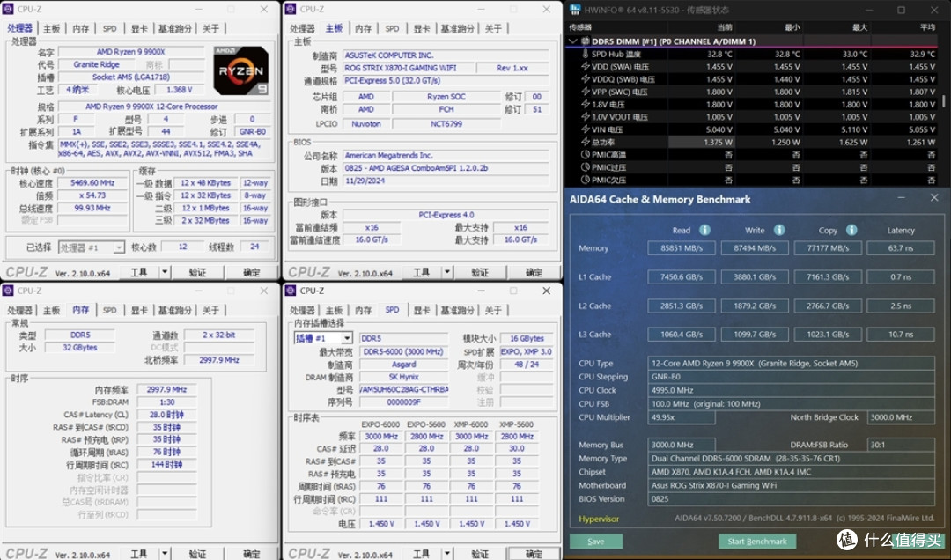Click ROG STRIX X870-I GAMING WIFI model field

click(408, 68)
